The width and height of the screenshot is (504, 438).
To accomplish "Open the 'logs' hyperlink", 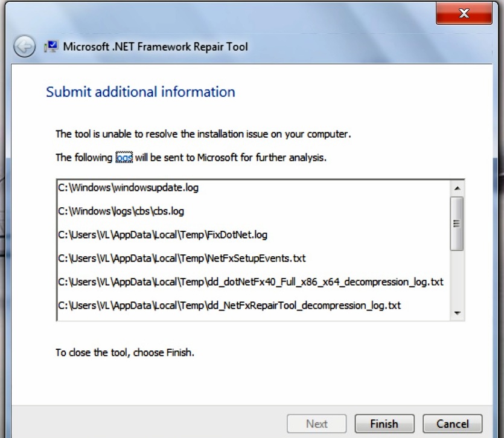I will [x=124, y=157].
